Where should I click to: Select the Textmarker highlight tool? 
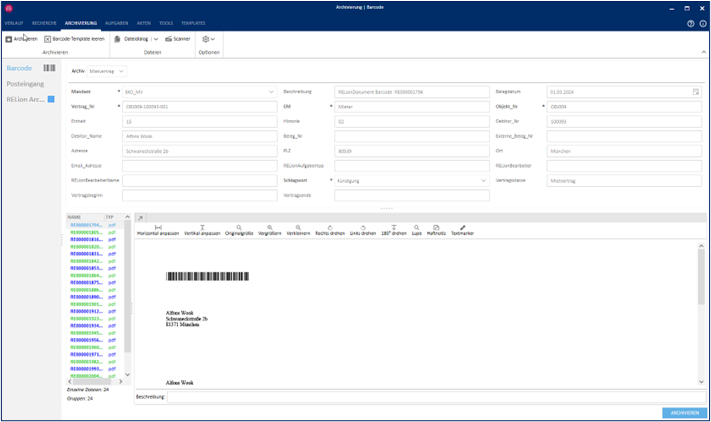point(462,230)
